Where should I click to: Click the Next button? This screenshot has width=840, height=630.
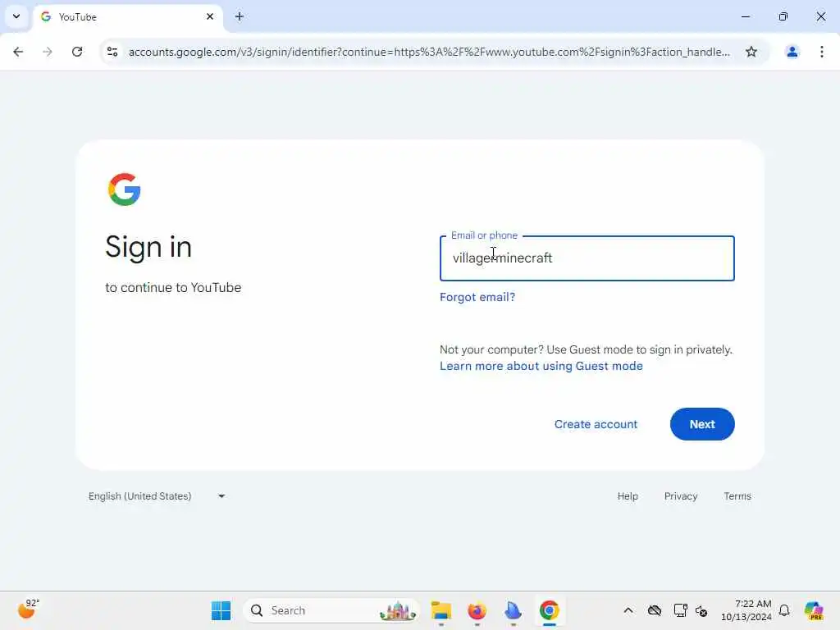(702, 424)
